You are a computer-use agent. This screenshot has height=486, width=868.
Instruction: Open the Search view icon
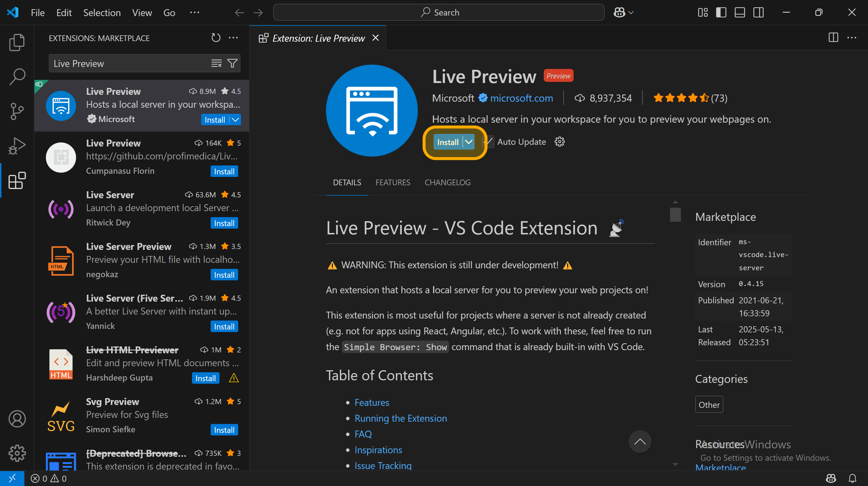(17, 77)
